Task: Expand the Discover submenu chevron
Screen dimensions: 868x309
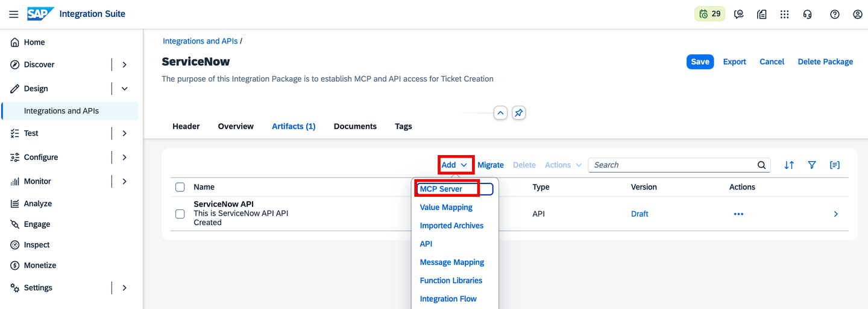Action: [x=125, y=65]
